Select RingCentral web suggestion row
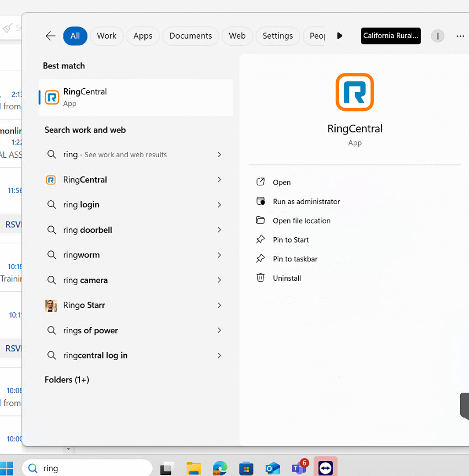 [x=136, y=180]
